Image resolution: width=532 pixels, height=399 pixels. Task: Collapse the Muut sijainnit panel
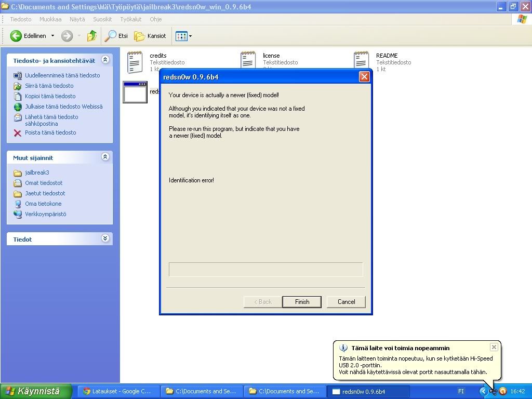click(x=105, y=157)
